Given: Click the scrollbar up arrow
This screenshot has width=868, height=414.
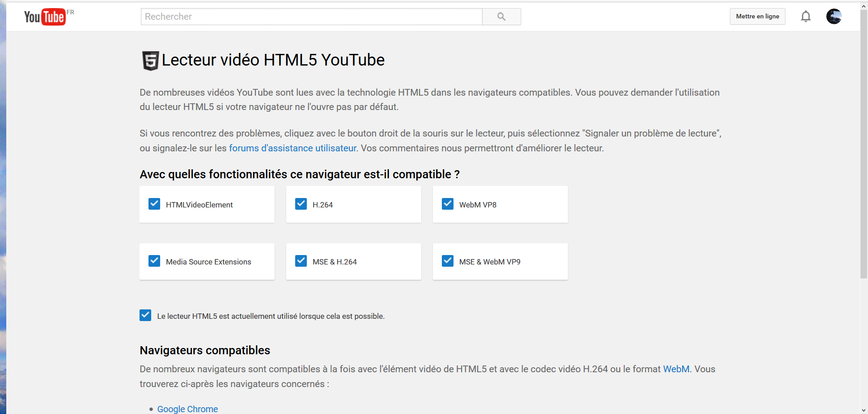Looking at the screenshot, I should (x=864, y=6).
